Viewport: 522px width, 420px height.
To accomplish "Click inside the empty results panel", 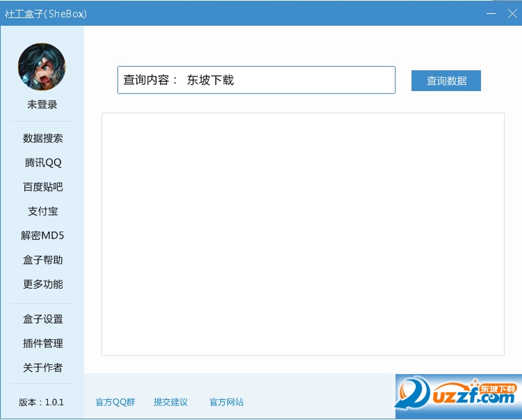I will [x=303, y=234].
